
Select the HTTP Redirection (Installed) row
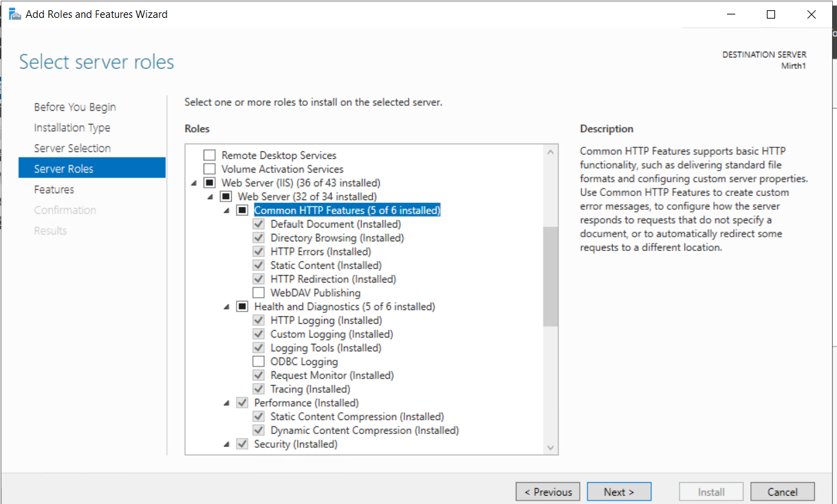point(334,279)
